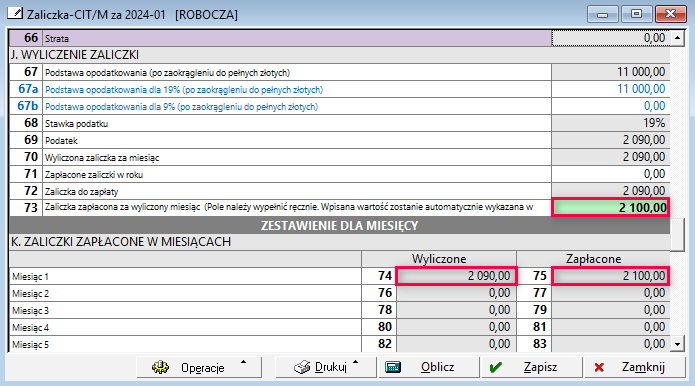
Task: Click field 81 value for Miesiąc 4
Action: point(610,327)
